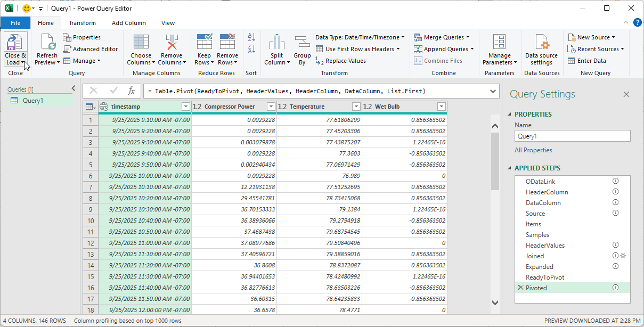
Task: Collapse the Queries pane with the arrow
Action: (74, 88)
